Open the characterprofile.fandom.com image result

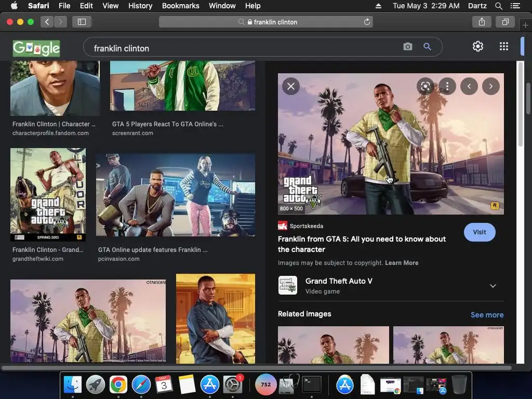pos(55,88)
